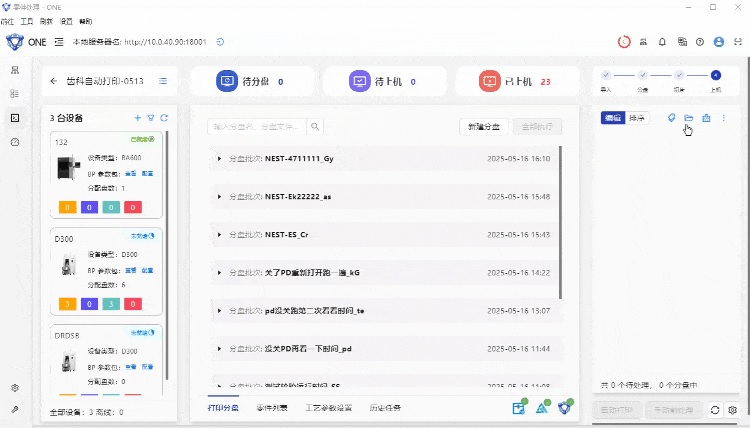Screen dimensions: 750x428
Task: Focus the batch search input field
Action: tap(257, 127)
